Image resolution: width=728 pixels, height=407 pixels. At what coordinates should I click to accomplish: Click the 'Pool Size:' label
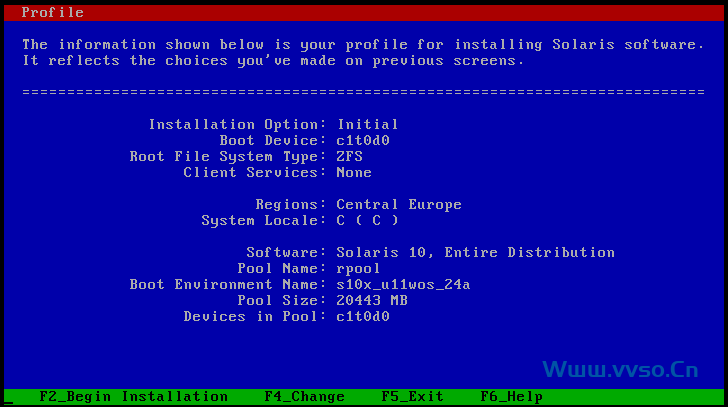(x=282, y=301)
